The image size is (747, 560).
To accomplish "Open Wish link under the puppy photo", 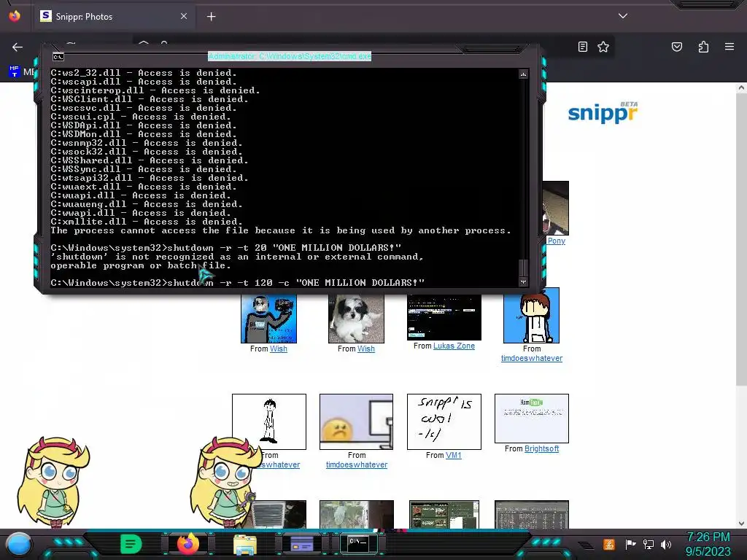I will pyautogui.click(x=366, y=349).
